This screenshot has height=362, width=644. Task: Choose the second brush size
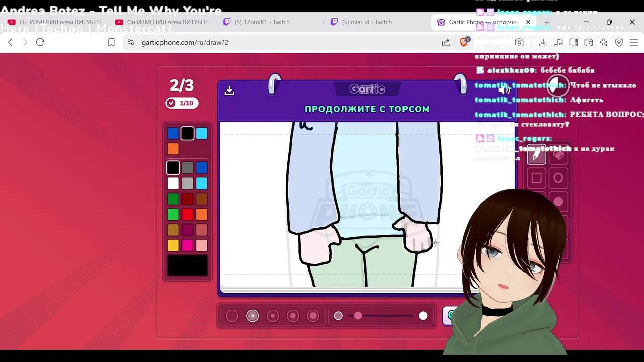point(252,316)
